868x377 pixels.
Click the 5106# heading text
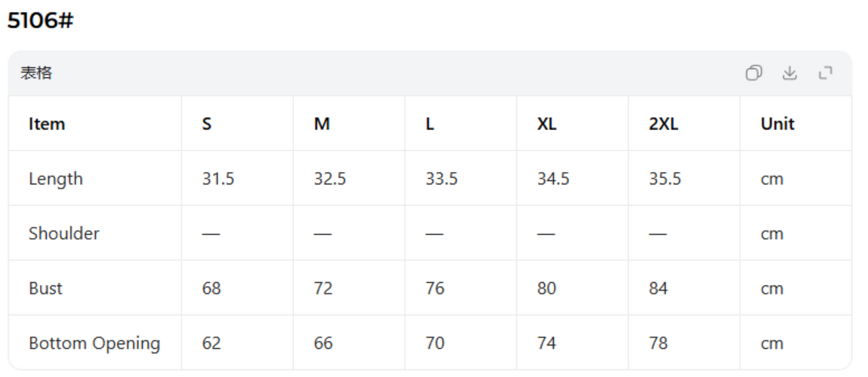pos(40,20)
